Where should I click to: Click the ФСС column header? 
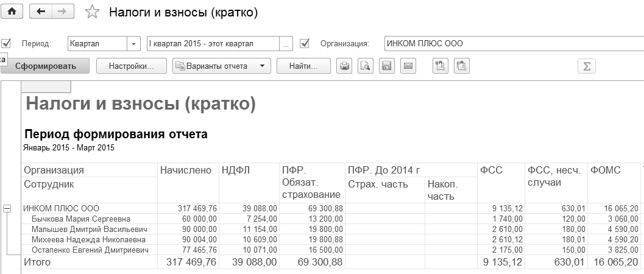click(491, 170)
